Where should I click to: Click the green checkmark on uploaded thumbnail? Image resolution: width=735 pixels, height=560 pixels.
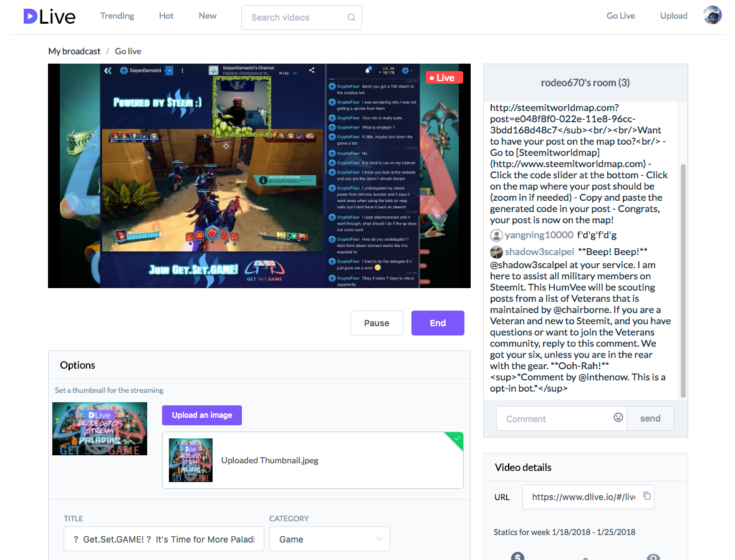(x=456, y=439)
